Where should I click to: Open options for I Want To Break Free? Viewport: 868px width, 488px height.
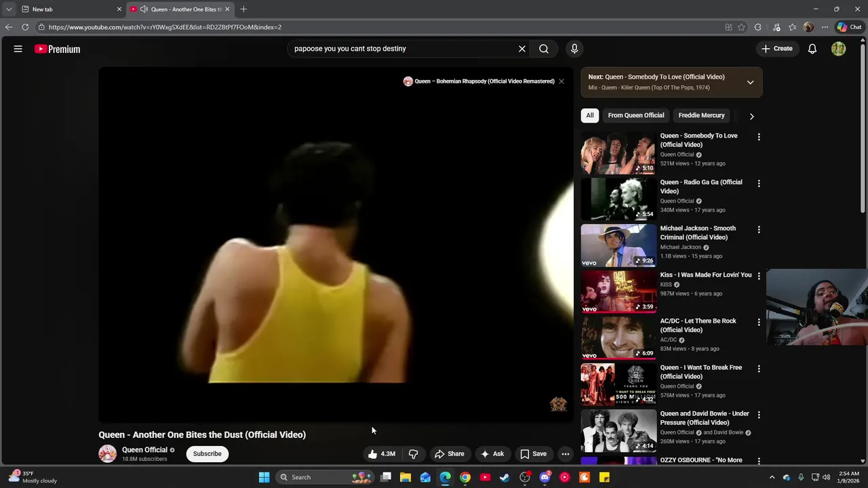click(x=759, y=369)
